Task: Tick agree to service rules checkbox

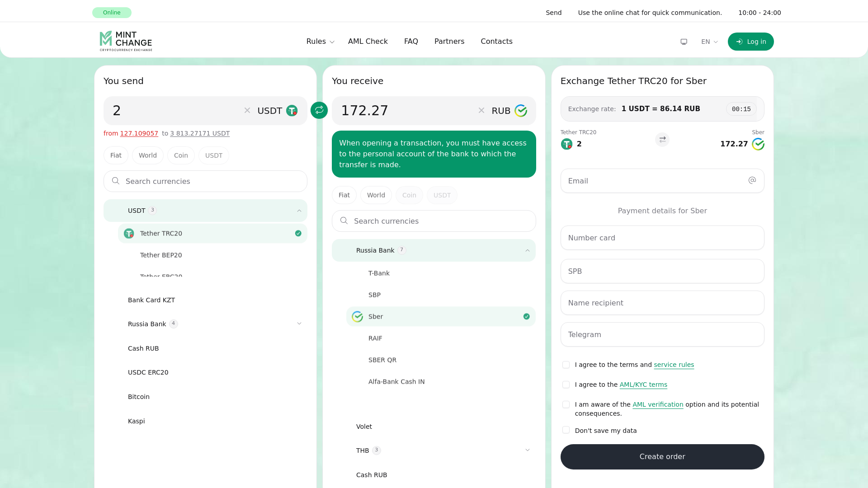Action: point(566,365)
